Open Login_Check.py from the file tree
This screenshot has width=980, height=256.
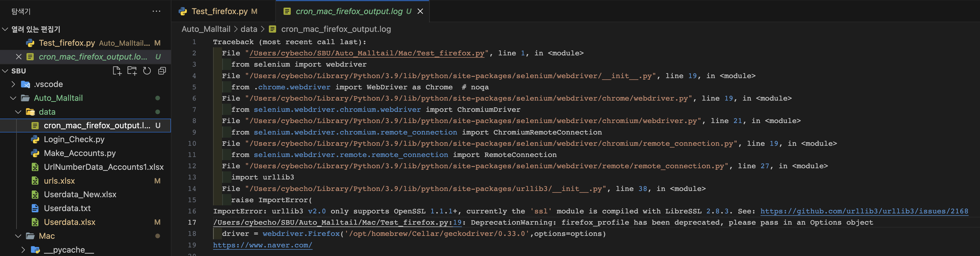click(74, 139)
